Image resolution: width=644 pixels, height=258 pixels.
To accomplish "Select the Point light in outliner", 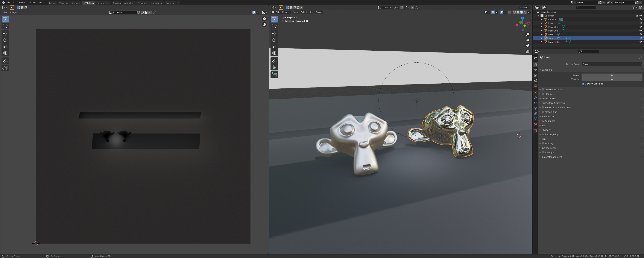I will [551, 34].
